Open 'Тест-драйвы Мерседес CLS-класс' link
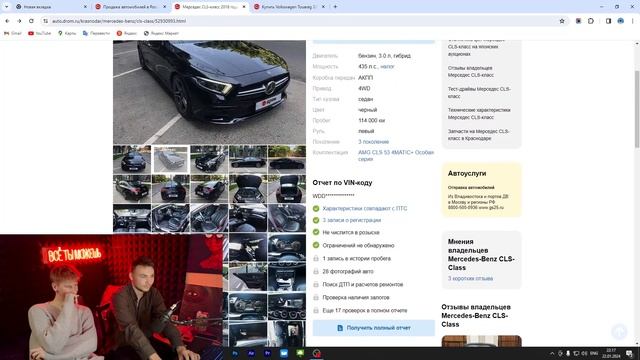640x360 pixels. point(479,93)
